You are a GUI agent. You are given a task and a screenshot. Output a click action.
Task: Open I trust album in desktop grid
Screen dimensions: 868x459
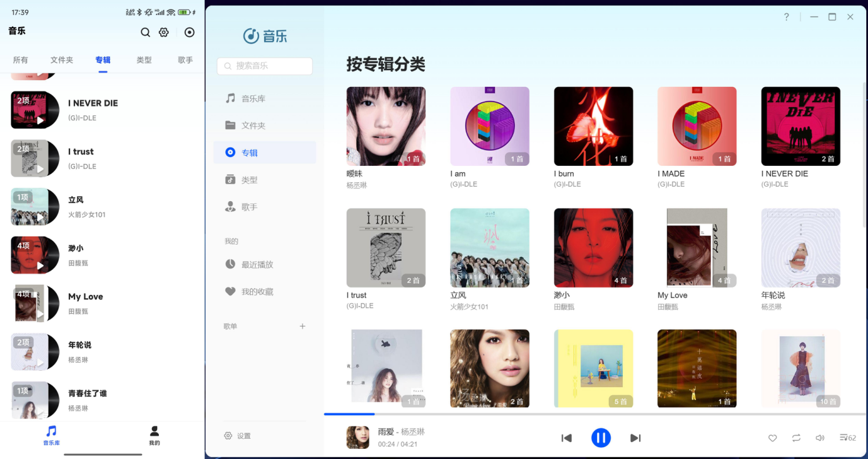[x=386, y=248]
